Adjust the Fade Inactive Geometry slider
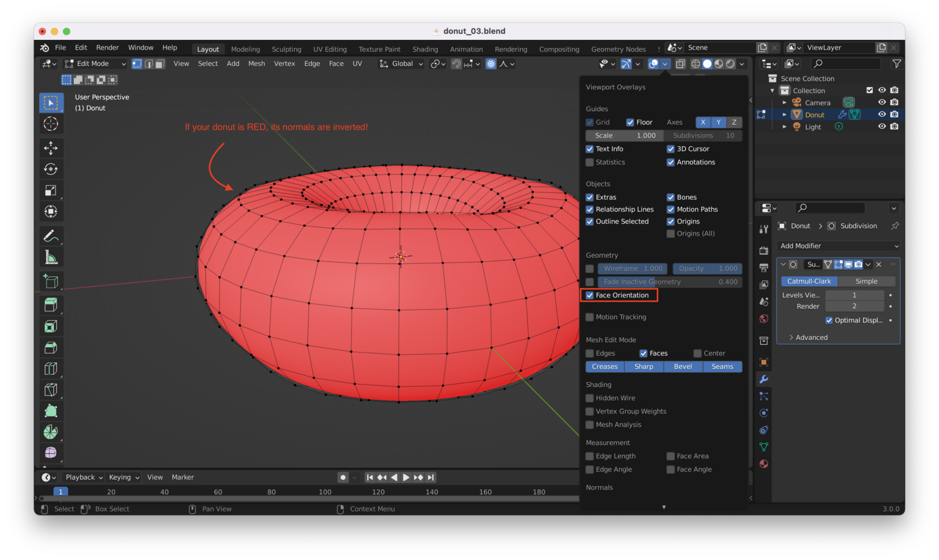The height and width of the screenshot is (560, 939). tap(670, 282)
